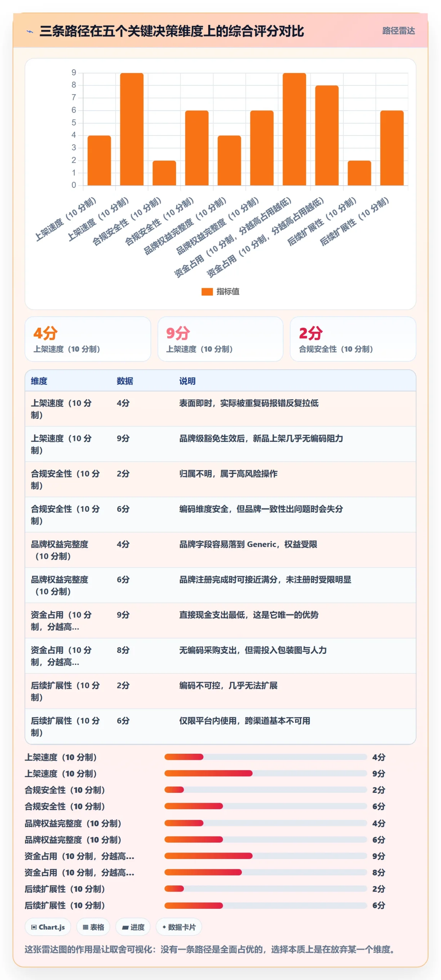This screenshot has height=980, width=441.
Task: Click the cell 无编码采购支出，但需投入包装图与人力
Action: pos(253,650)
